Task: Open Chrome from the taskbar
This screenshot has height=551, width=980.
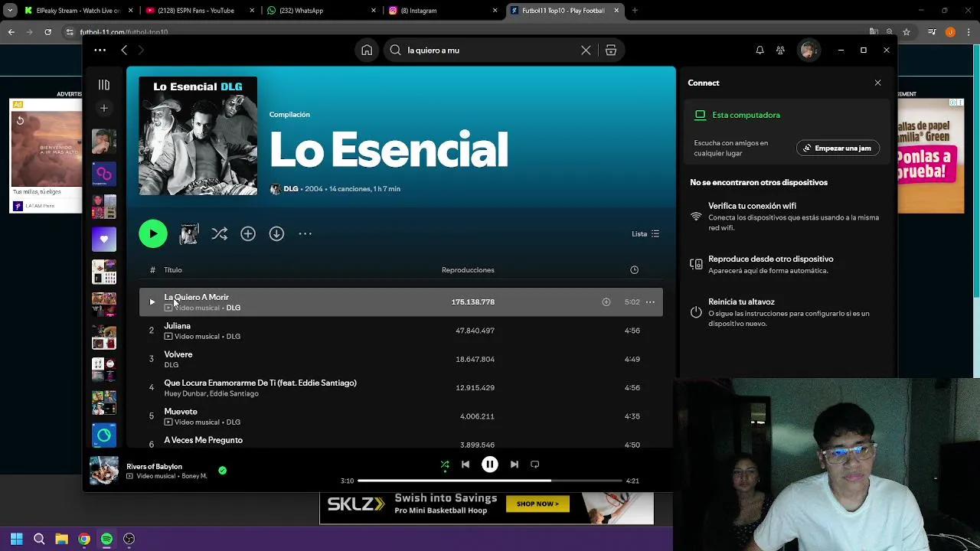Action: coord(84,539)
